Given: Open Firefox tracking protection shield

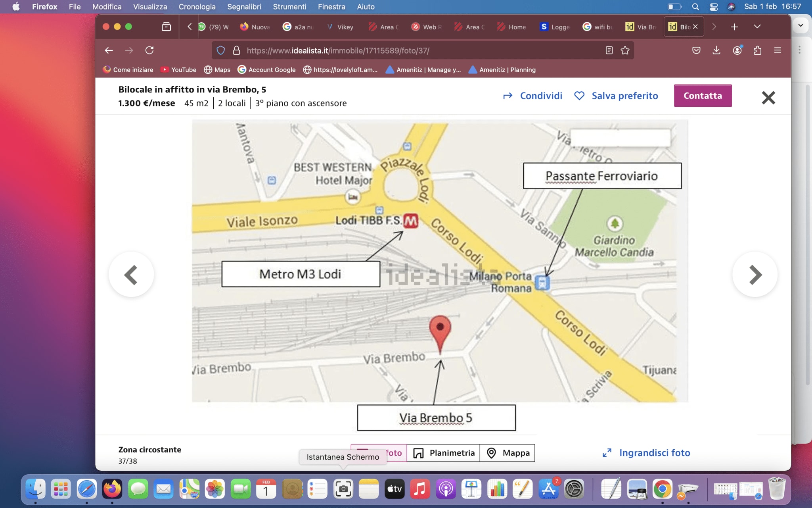Looking at the screenshot, I should click(221, 50).
